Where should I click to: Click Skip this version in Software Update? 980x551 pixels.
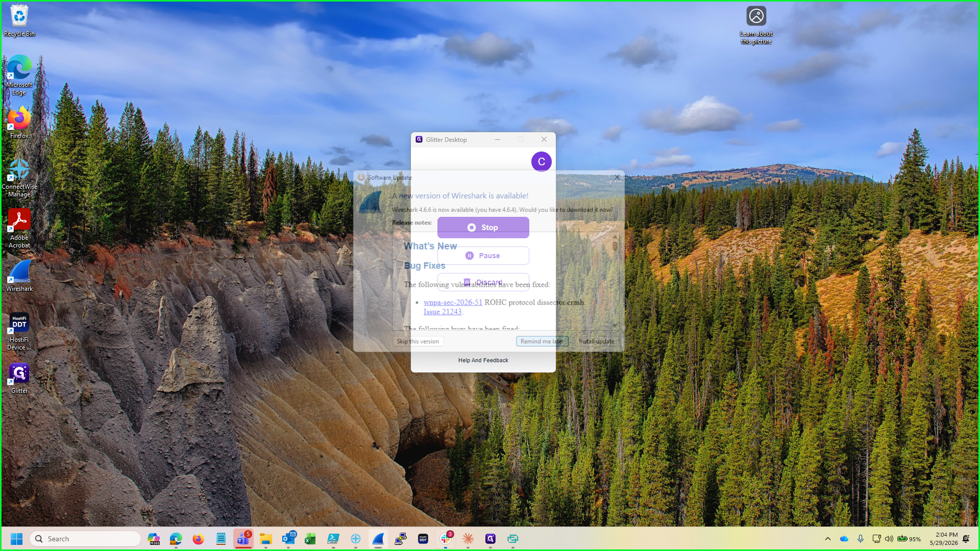pos(418,341)
